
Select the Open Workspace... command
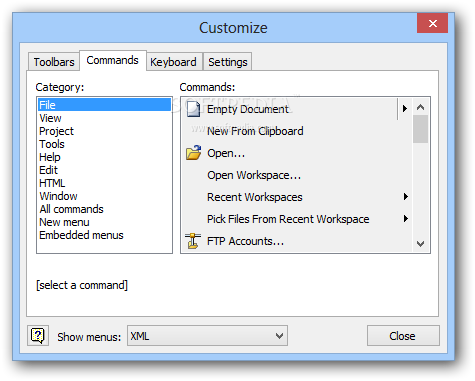pyautogui.click(x=297, y=175)
